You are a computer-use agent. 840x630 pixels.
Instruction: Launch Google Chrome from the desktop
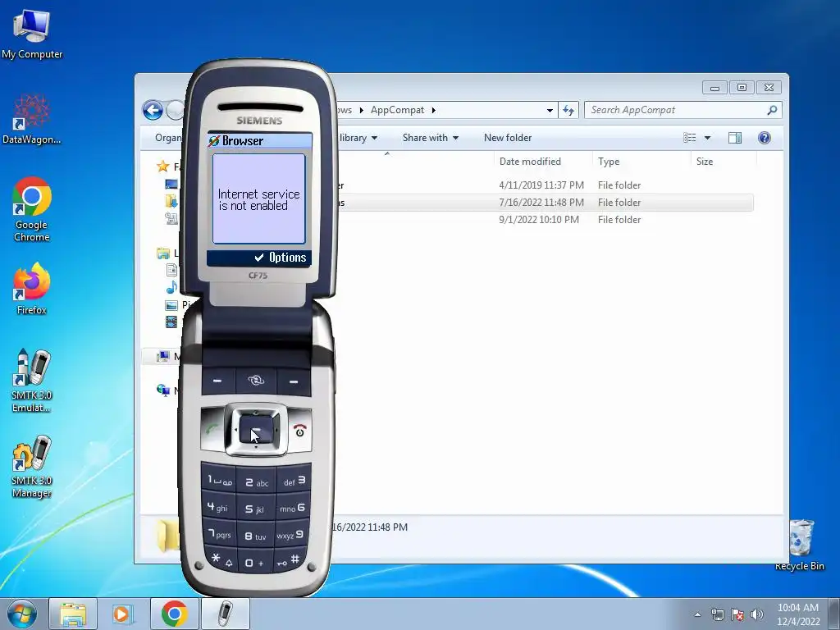click(x=32, y=209)
